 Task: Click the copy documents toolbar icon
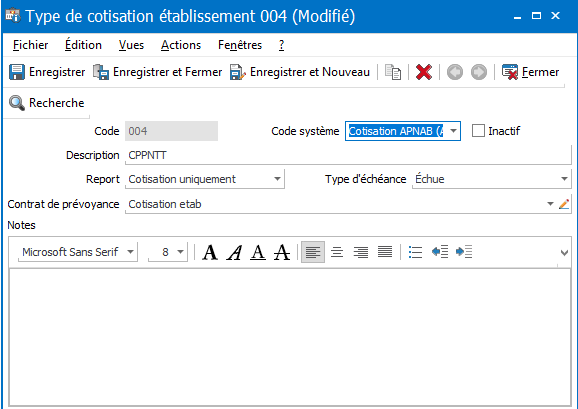(393, 72)
